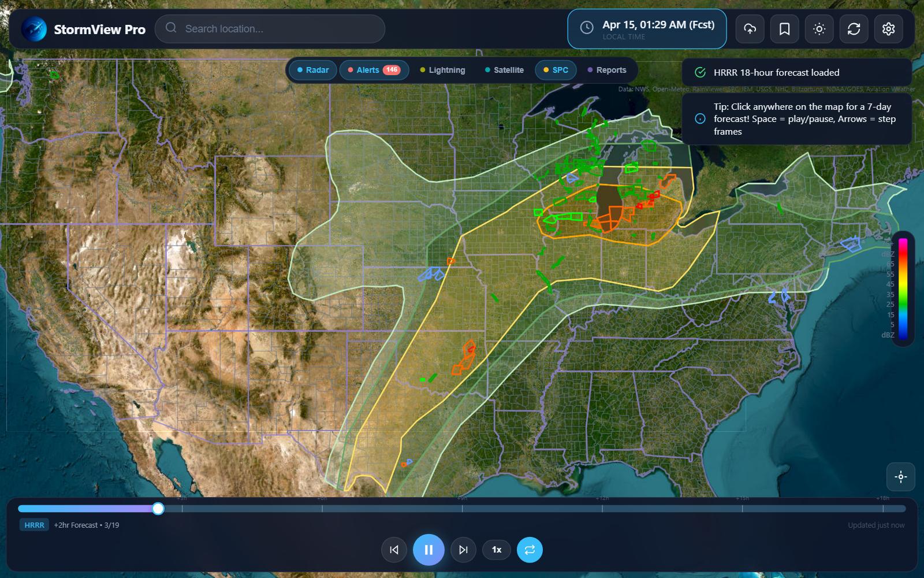Pause the forecast animation
The image size is (924, 578).
tap(429, 550)
